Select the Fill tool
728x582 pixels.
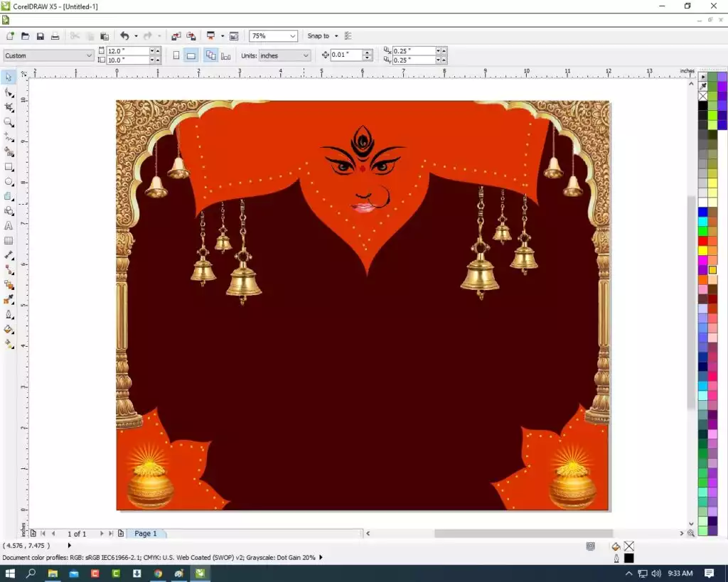click(9, 330)
